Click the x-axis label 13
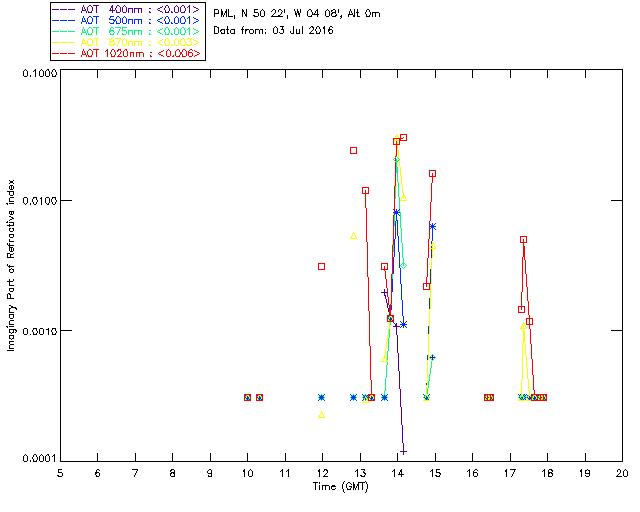The width and height of the screenshot is (640, 512). click(360, 473)
